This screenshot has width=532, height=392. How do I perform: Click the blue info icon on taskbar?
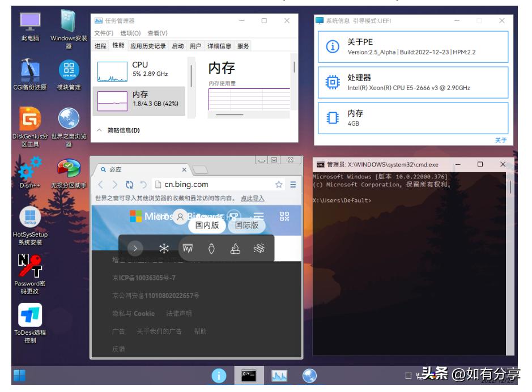219,376
